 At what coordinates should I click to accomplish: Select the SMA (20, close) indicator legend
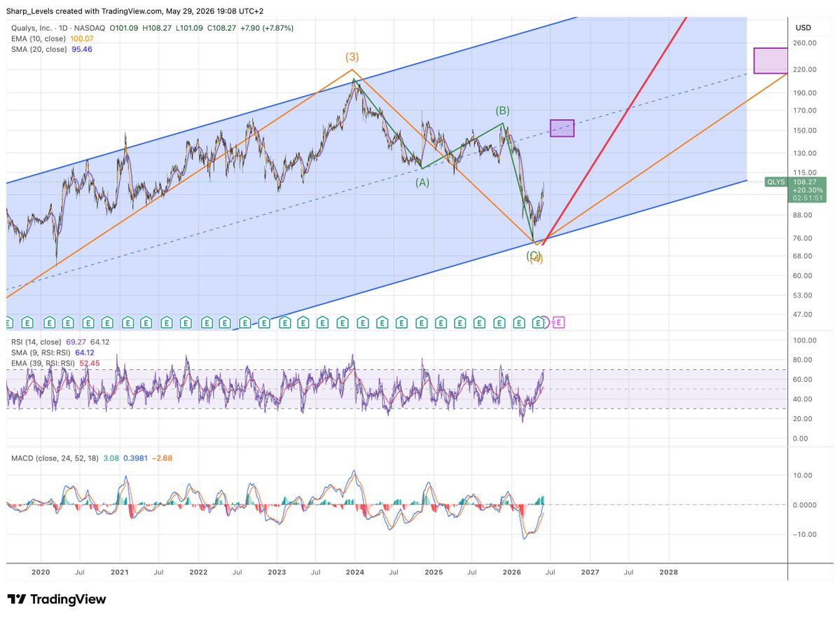(x=39, y=49)
